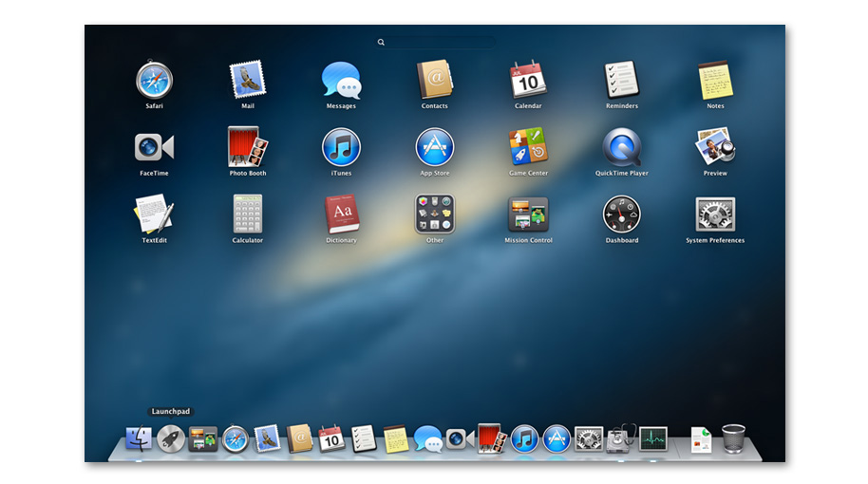This screenshot has height=484, width=868.
Task: Open the Dictionary app
Action: click(x=342, y=214)
